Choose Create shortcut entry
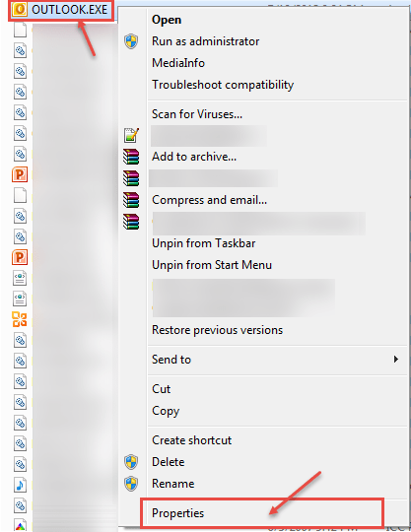Screen dimensions: 411x532 point(191,440)
